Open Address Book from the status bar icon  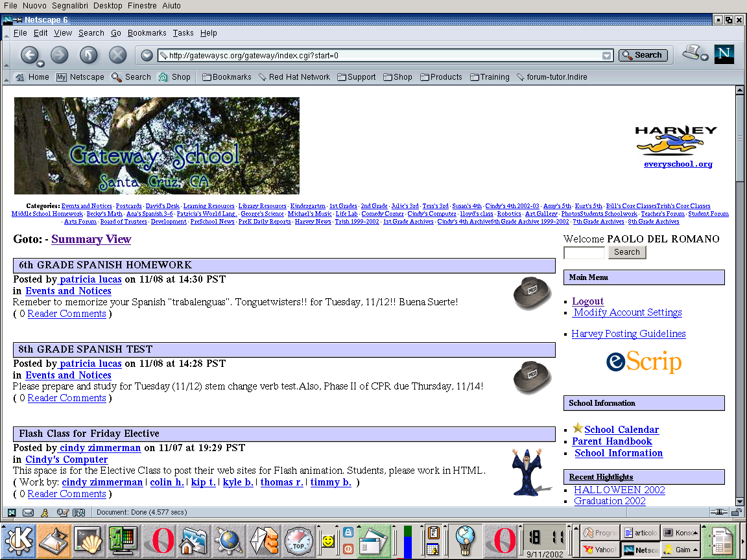click(78, 513)
